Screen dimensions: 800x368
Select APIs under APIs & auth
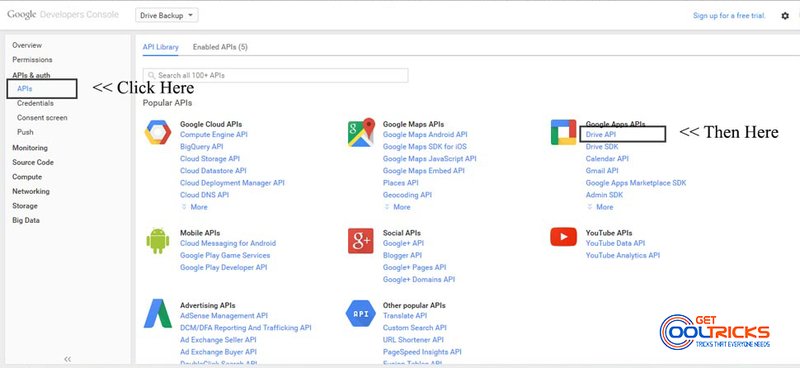pyautogui.click(x=24, y=89)
